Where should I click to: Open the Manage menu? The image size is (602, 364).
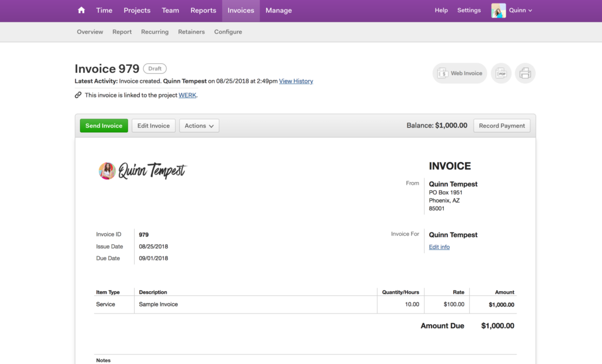279,11
